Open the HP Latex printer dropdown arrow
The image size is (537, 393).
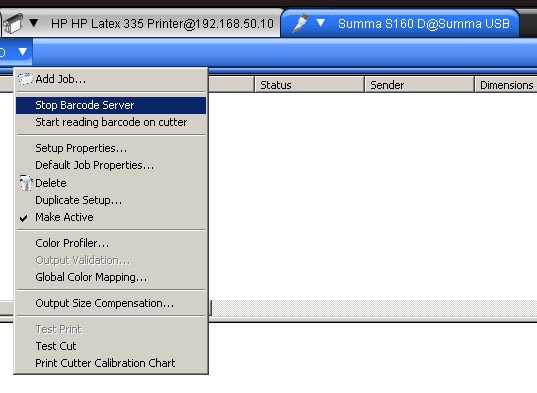pos(34,23)
